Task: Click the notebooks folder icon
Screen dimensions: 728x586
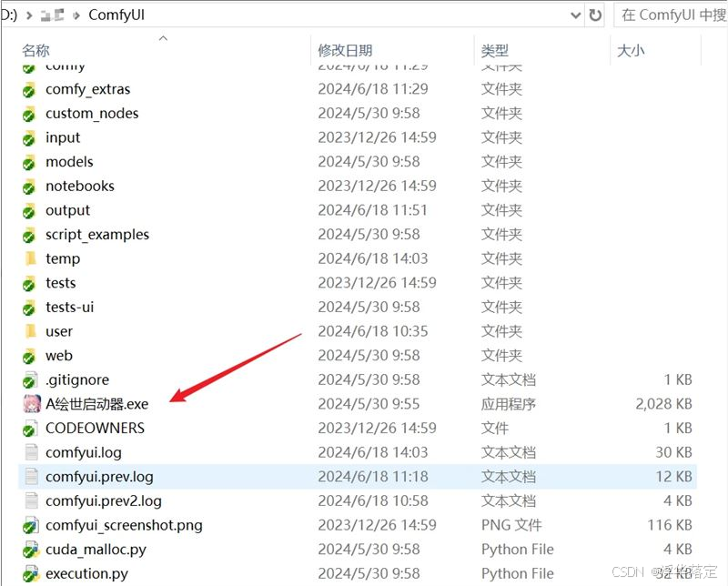Action: point(30,187)
